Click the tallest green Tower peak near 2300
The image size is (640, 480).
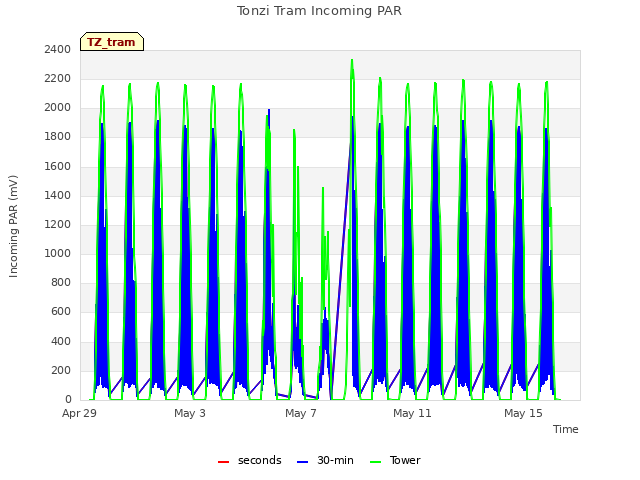tap(352, 61)
